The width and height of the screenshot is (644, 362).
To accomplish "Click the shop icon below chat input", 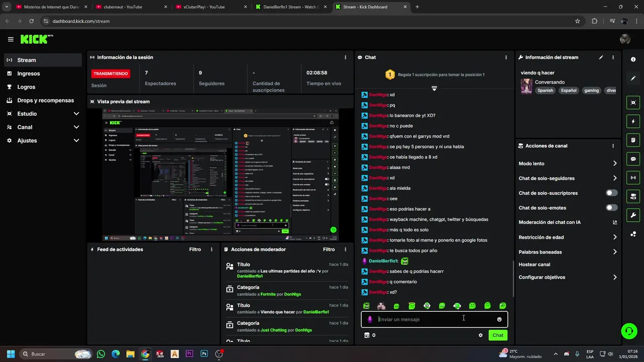I will [367, 335].
